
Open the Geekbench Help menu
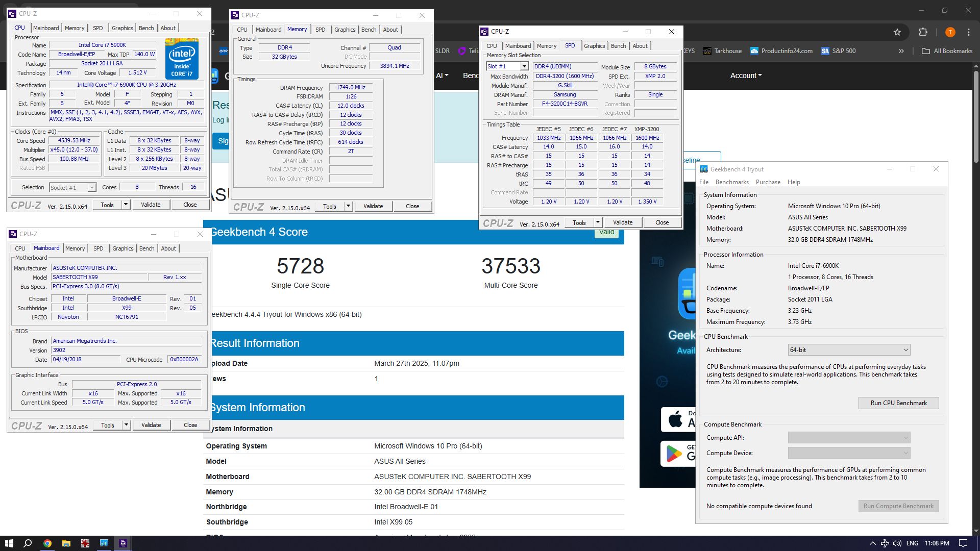coord(794,182)
